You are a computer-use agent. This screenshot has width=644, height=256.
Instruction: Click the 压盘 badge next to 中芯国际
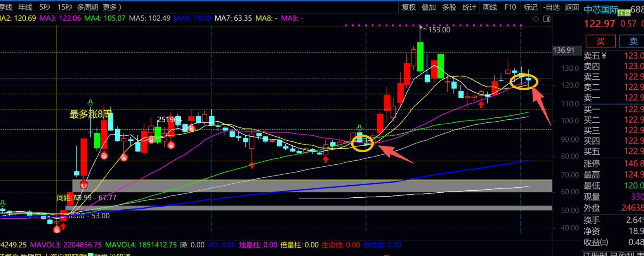pos(624,13)
